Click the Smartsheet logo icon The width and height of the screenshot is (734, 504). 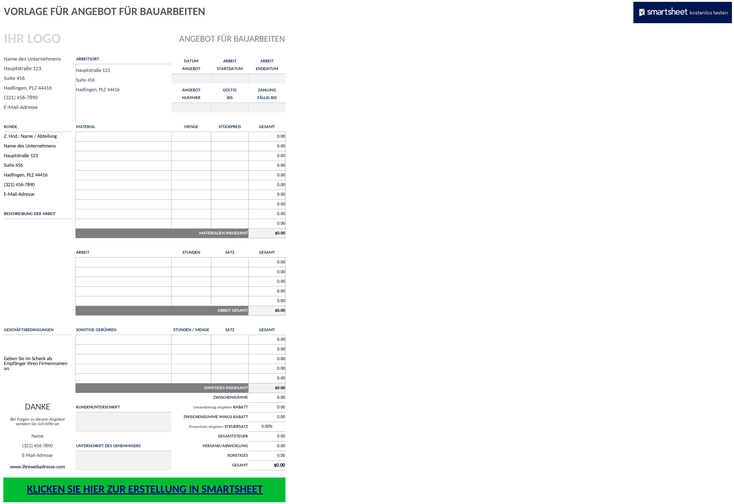tap(642, 13)
